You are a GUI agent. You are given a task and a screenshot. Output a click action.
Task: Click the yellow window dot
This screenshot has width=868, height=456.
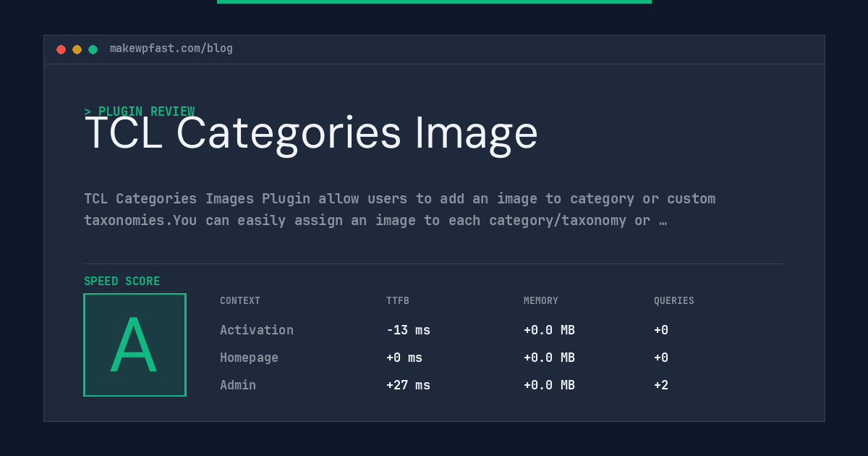pyautogui.click(x=77, y=49)
